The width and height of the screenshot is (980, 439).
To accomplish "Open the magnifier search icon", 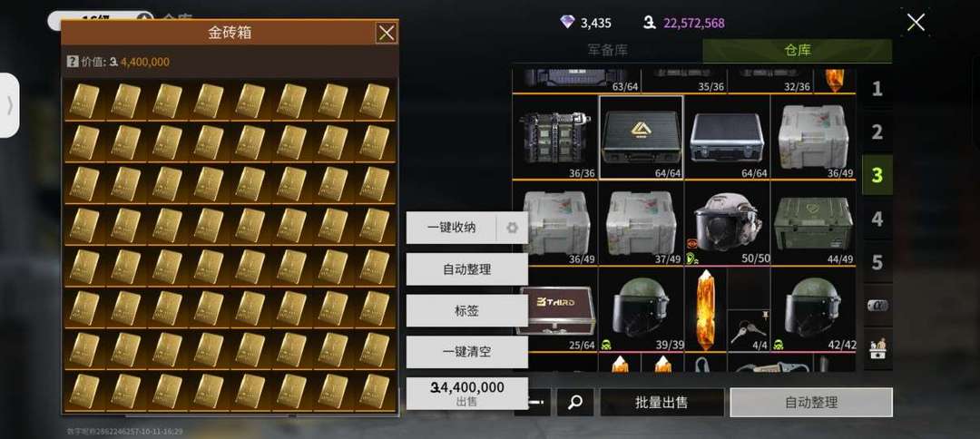I will [x=575, y=403].
